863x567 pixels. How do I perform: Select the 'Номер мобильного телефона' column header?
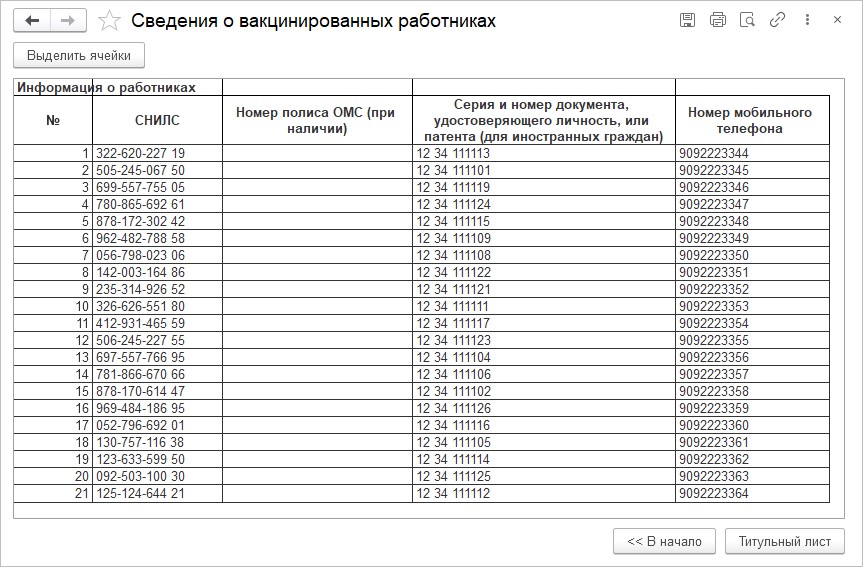coord(752,121)
